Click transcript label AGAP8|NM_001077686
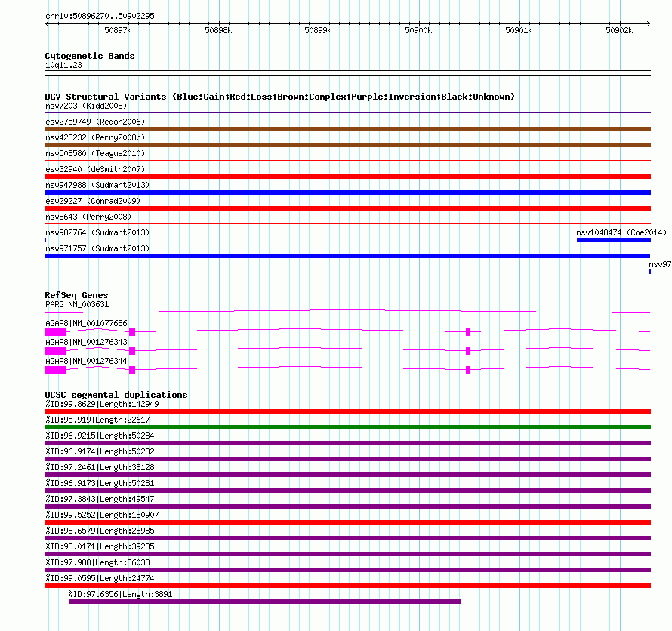Screen dimensions: 672x631 coord(86,323)
